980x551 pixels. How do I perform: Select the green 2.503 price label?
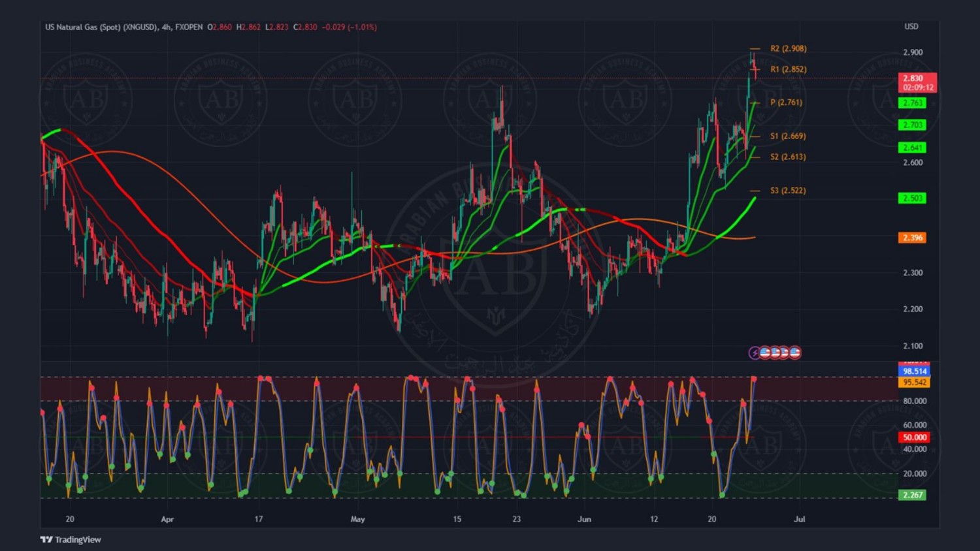[912, 198]
